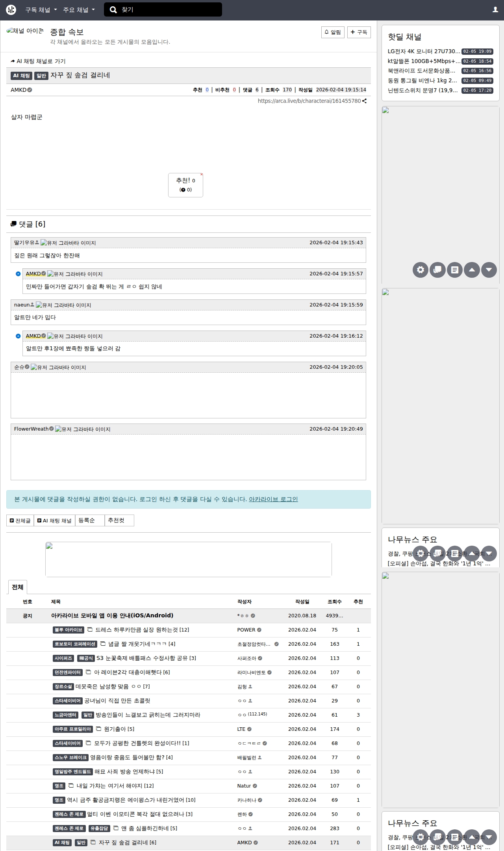This screenshot has height=851, width=504.
Task: Open post 공녀님이 직접 만든 초콜릿
Action: 117,700
